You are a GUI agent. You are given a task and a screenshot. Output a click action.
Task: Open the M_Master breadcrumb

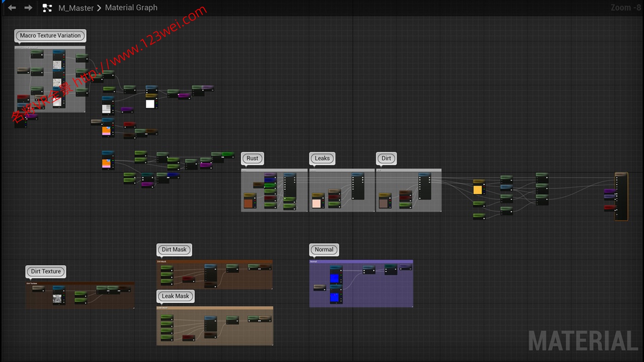[76, 8]
